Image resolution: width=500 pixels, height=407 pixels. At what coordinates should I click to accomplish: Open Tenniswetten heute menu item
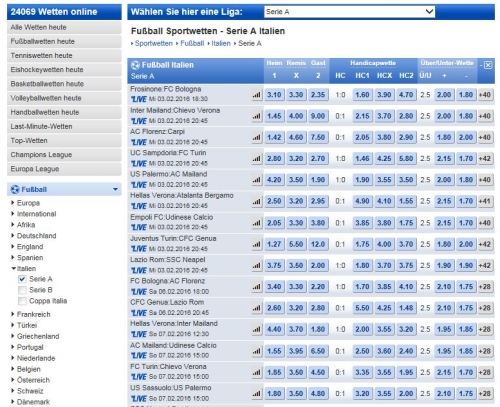pos(64,56)
